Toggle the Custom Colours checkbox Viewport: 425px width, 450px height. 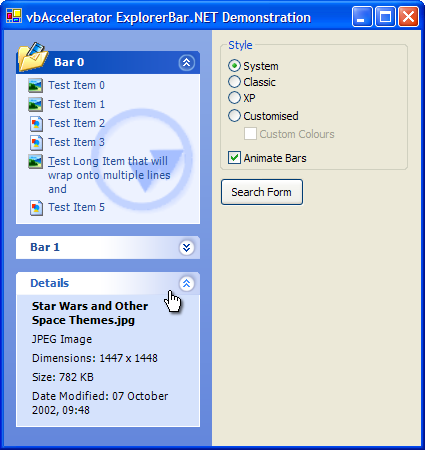point(250,134)
